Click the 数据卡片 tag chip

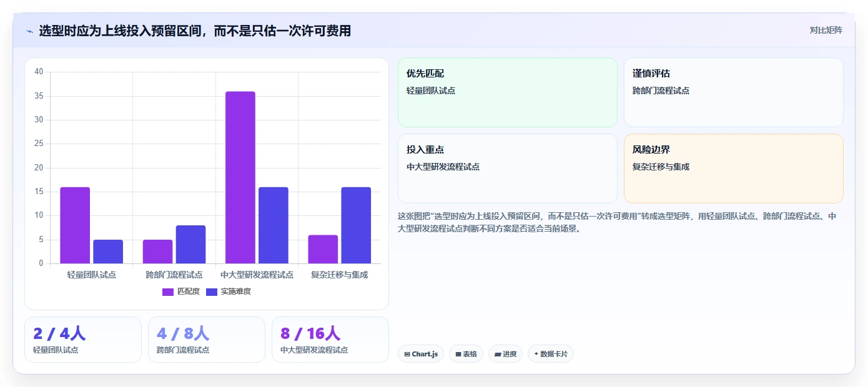click(x=550, y=354)
